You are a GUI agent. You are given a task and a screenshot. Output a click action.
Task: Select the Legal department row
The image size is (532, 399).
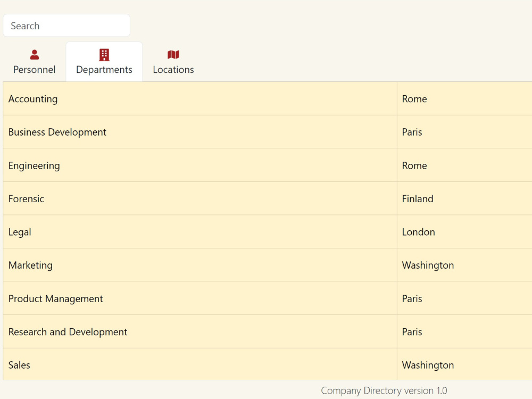pyautogui.click(x=268, y=232)
